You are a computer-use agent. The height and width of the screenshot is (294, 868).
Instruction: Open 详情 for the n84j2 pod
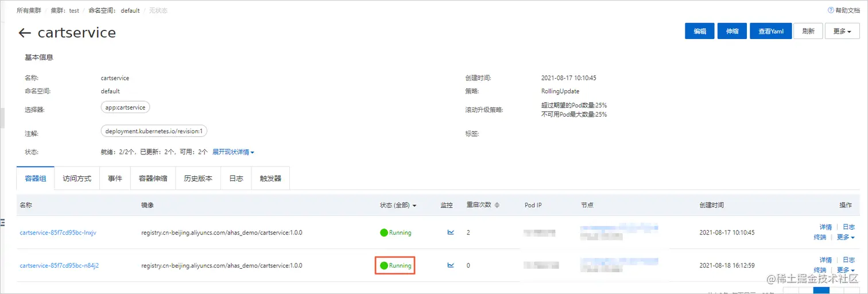pyautogui.click(x=826, y=260)
